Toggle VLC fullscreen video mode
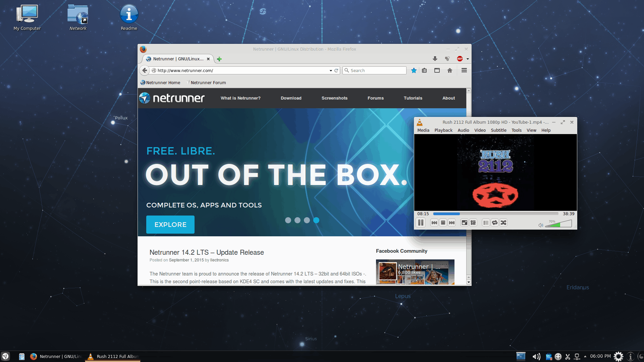 click(x=465, y=222)
